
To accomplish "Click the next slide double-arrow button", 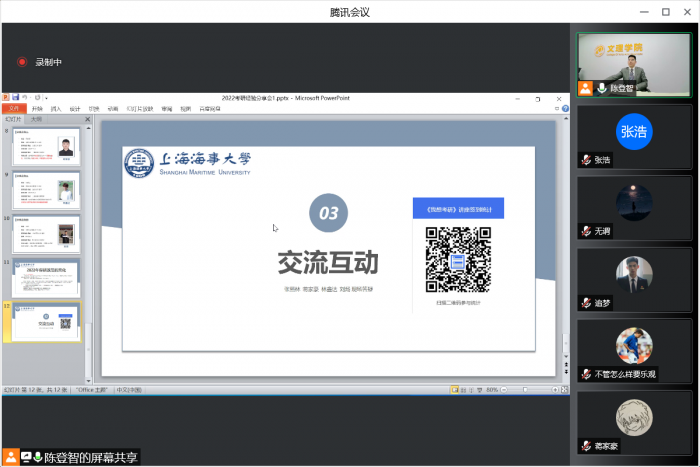I will pyautogui.click(x=566, y=371).
